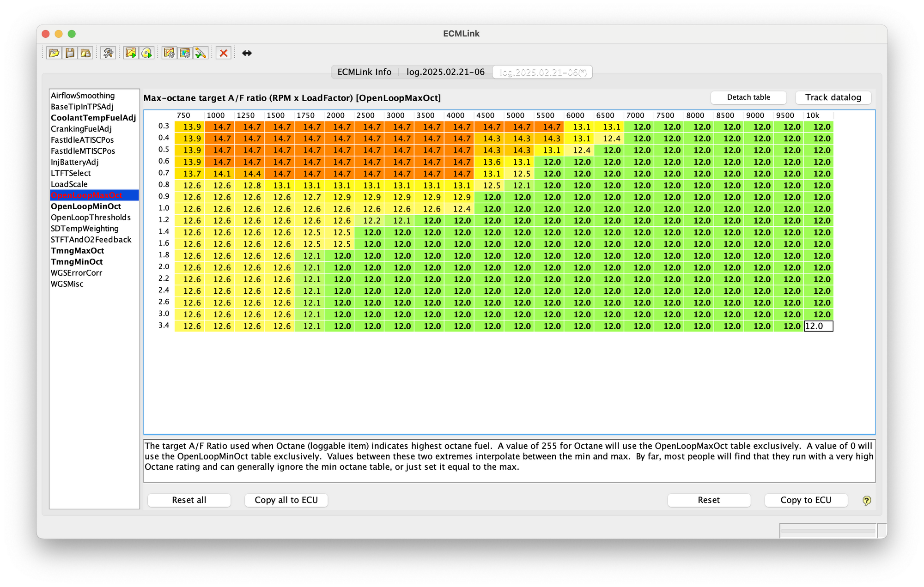This screenshot has width=924, height=587.
Task: Click the 7000 RPM column header
Action: (x=639, y=115)
